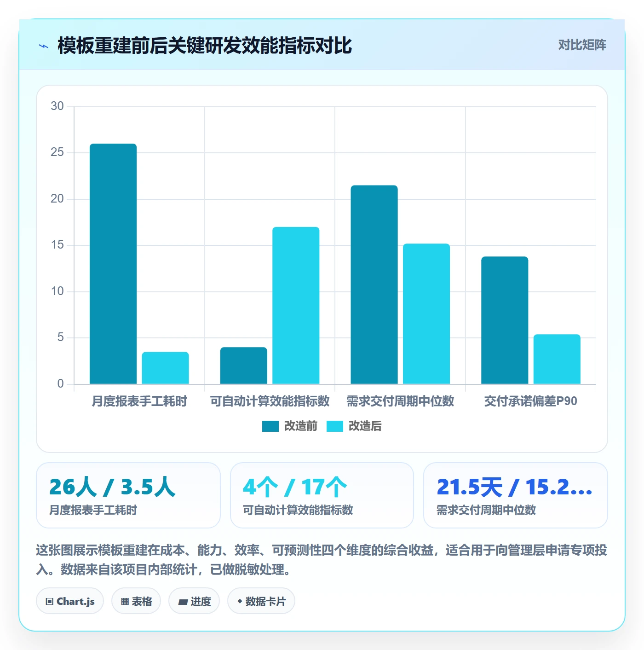Click the 对比矩阵 label in header
This screenshot has width=644, height=650.
(x=582, y=45)
